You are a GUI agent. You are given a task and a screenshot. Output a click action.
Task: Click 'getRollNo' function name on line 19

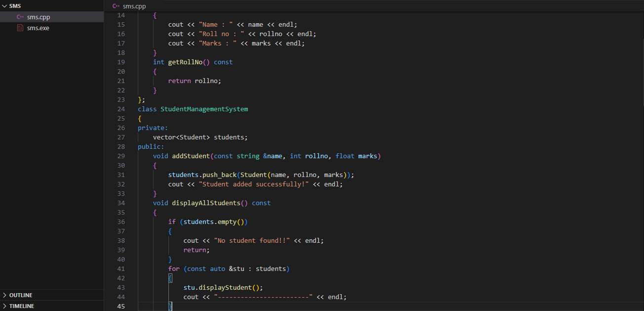pyautogui.click(x=185, y=62)
